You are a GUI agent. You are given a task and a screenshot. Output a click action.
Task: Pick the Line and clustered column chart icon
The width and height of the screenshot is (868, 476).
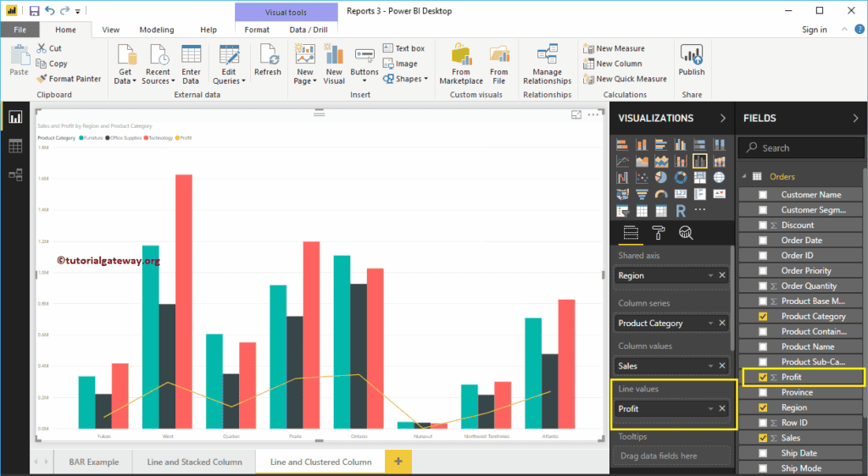tap(699, 162)
